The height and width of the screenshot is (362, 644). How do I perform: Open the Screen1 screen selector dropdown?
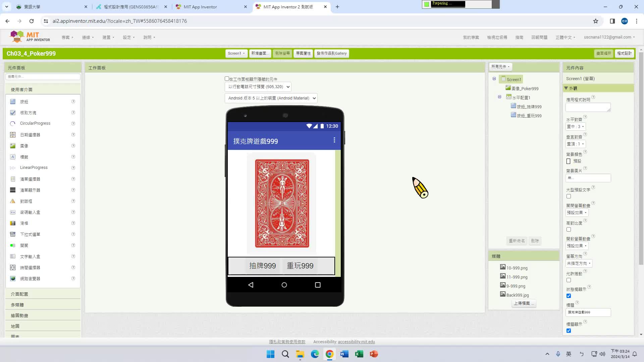click(x=236, y=53)
